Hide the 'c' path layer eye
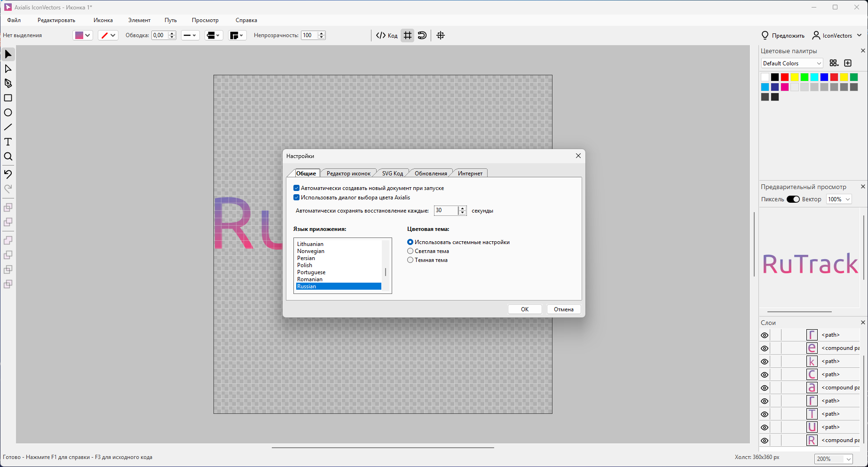 765,375
